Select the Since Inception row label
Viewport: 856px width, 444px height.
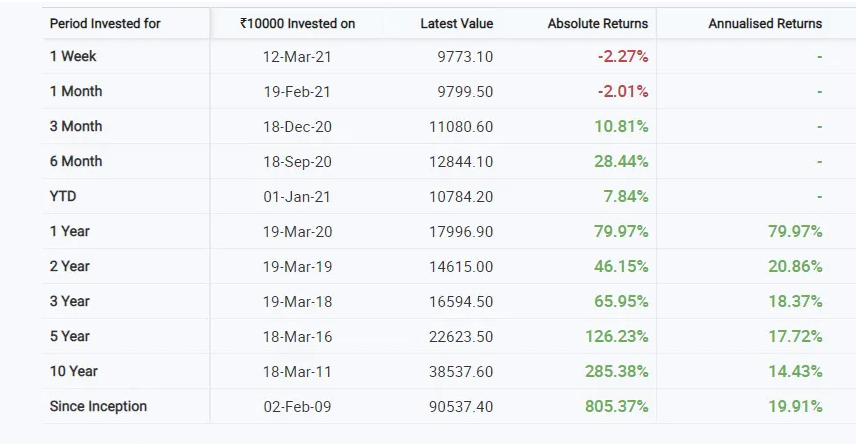[x=98, y=406]
